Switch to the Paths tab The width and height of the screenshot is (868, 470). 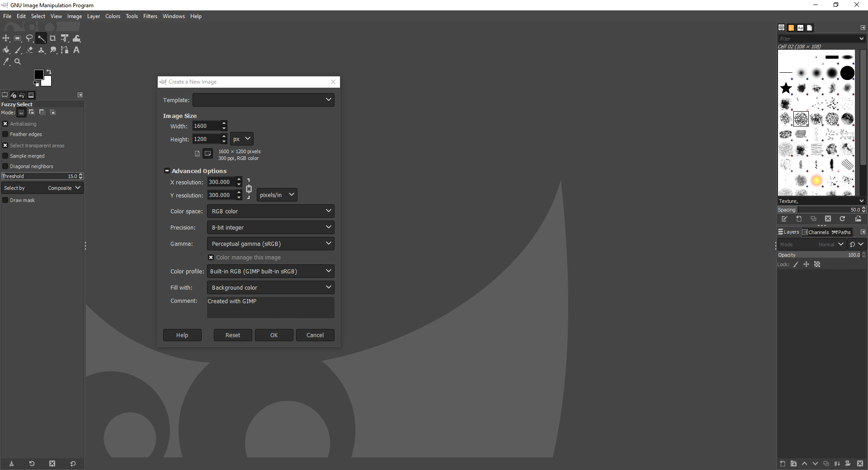coord(841,232)
